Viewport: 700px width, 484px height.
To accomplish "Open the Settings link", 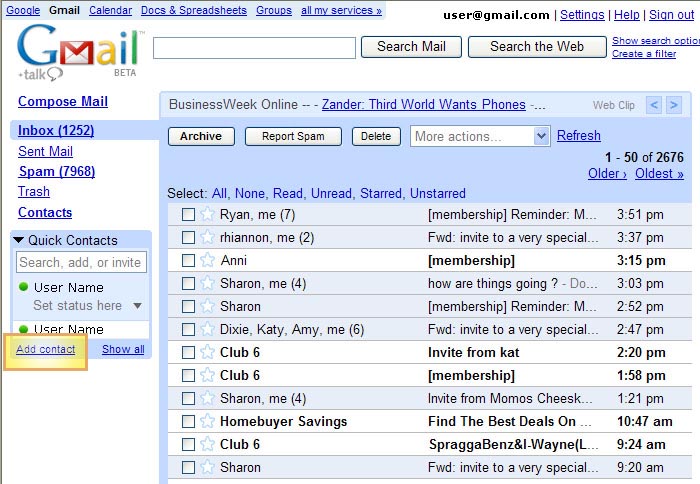I will [x=582, y=15].
